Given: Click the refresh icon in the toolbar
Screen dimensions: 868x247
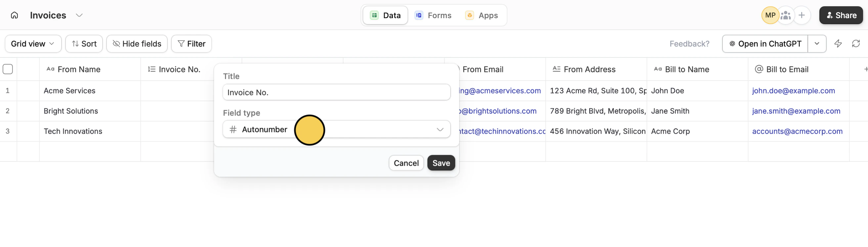Looking at the screenshot, I should (856, 43).
